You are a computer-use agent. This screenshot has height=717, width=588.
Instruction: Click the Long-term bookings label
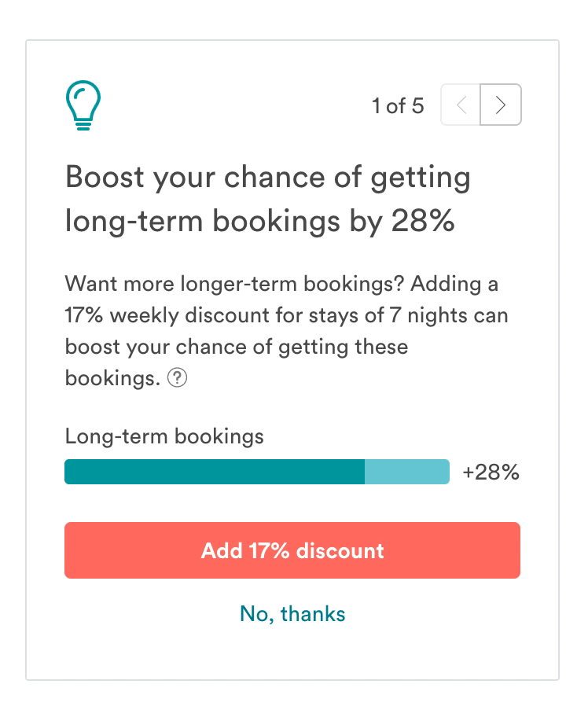pyautogui.click(x=164, y=436)
